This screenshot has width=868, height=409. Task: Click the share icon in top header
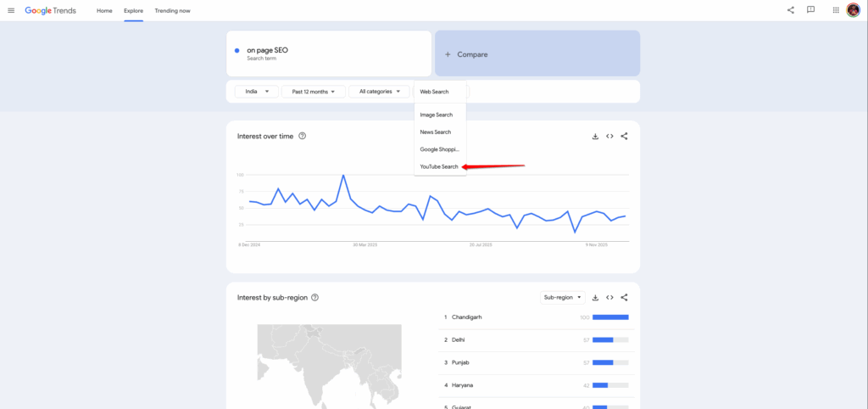point(791,10)
